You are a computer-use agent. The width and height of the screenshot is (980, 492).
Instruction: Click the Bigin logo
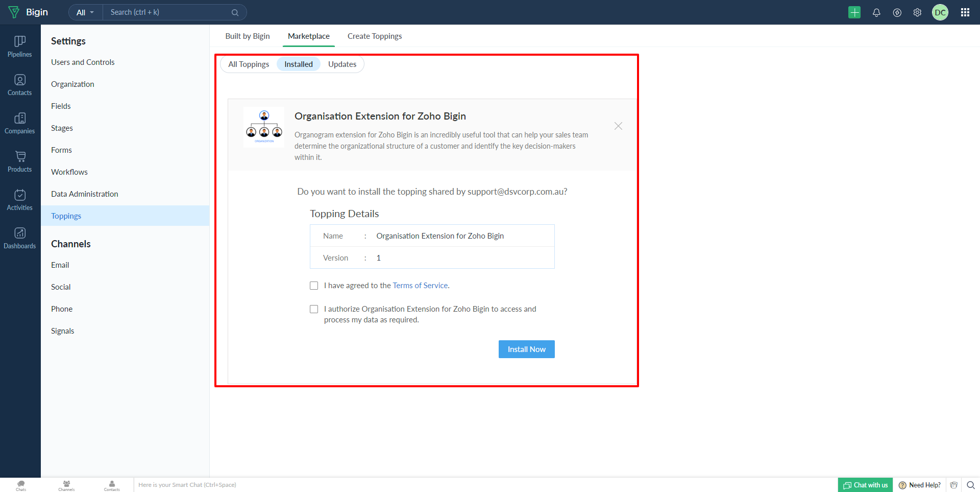click(28, 12)
